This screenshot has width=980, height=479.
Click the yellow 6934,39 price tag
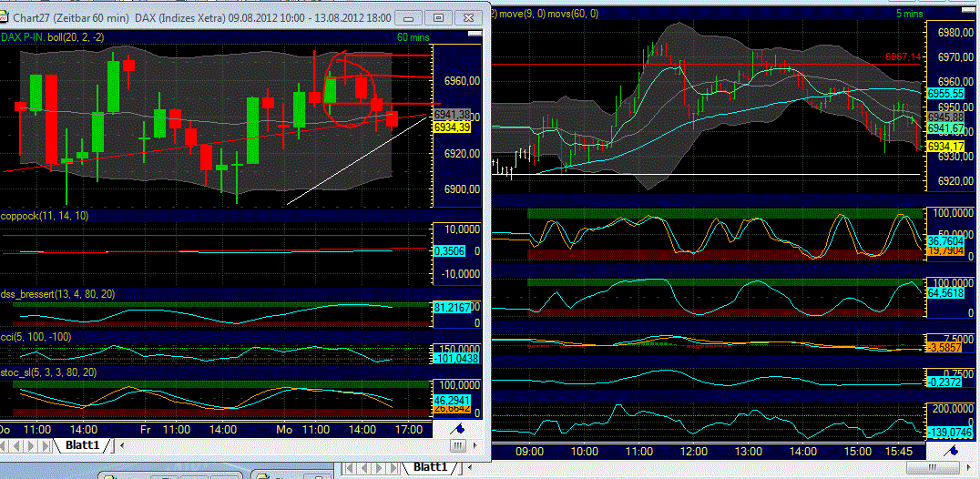[451, 127]
